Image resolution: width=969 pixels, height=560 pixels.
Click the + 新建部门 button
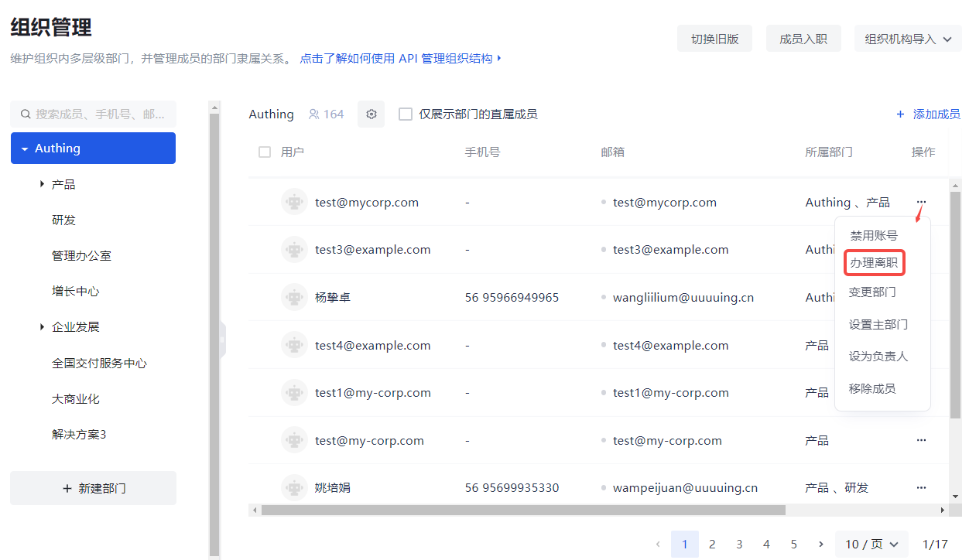93,489
